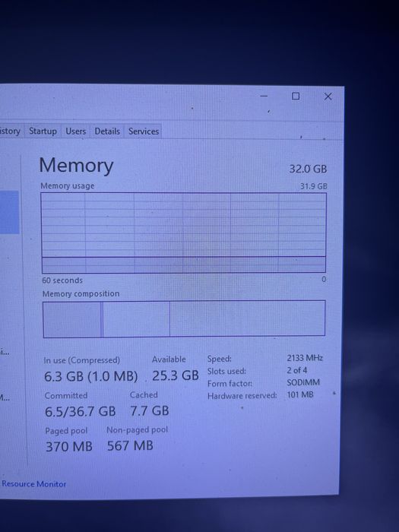Click the Standby middle segment of Memory composition
This screenshot has height=532, width=399.
136,319
